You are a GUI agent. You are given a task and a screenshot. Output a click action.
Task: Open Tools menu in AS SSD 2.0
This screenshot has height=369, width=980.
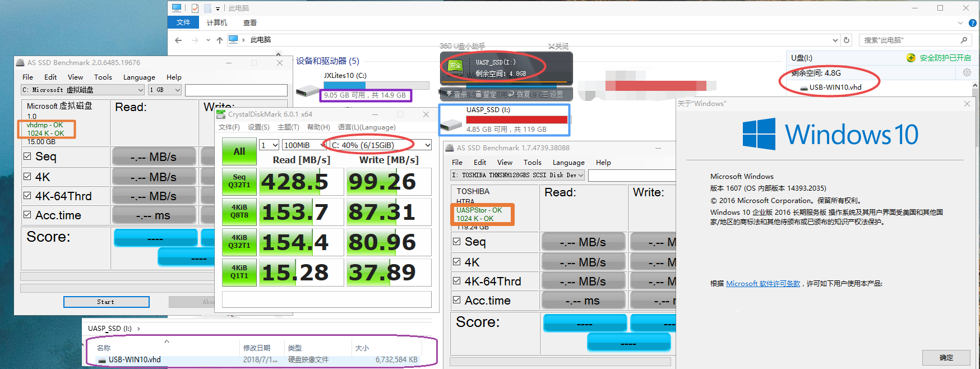click(103, 77)
